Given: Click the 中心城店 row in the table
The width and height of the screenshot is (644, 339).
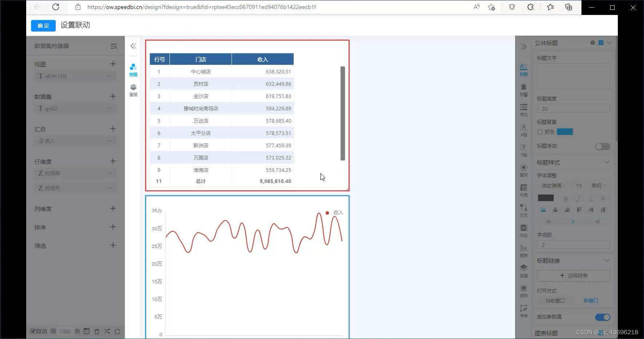Looking at the screenshot, I should pos(222,72).
